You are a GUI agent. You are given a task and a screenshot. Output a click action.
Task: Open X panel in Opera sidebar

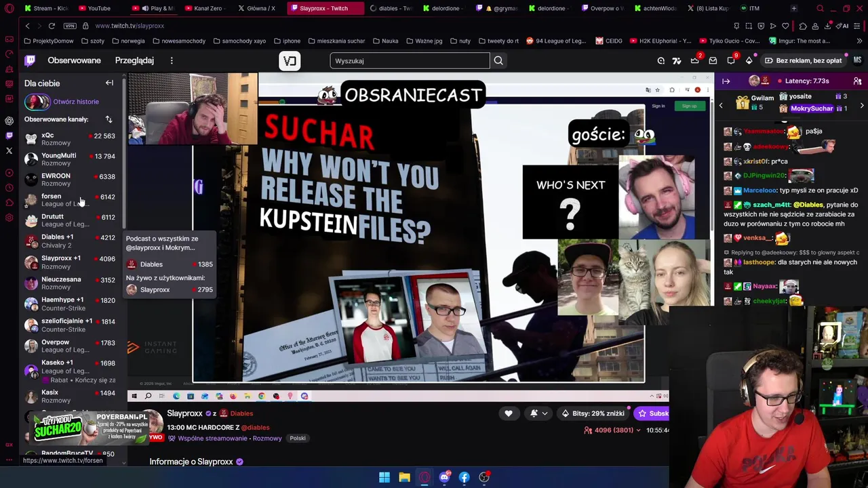[x=9, y=150]
